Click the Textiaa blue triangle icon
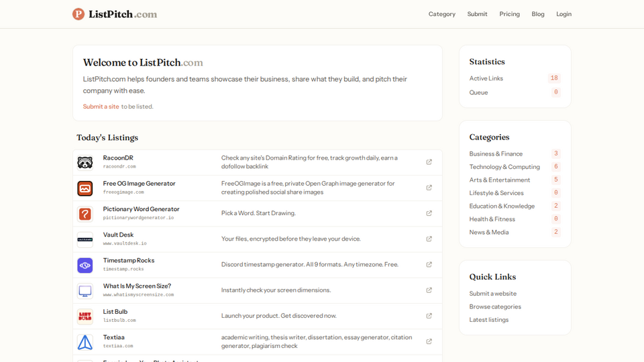This screenshot has width=644, height=362. [85, 343]
